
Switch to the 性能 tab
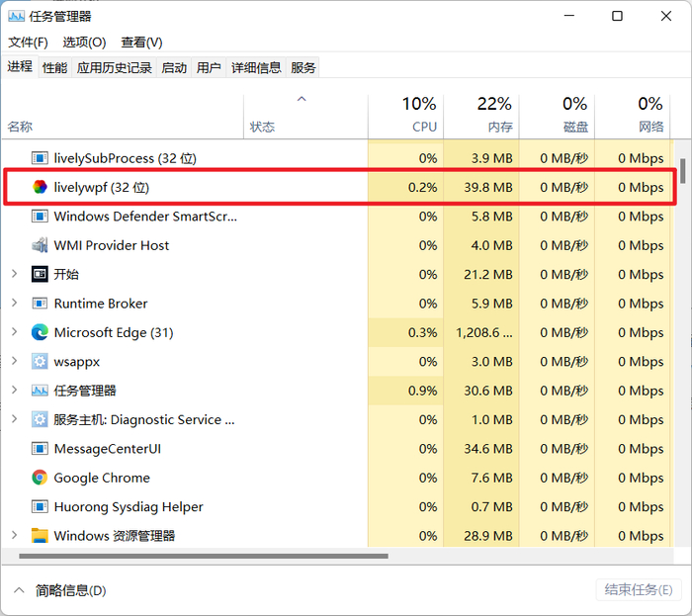click(x=54, y=67)
